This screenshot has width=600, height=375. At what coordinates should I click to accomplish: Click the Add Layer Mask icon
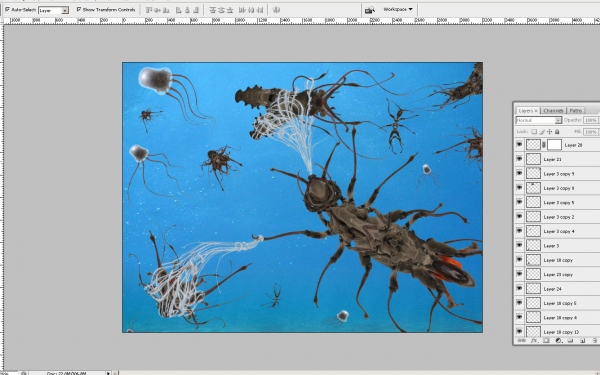pyautogui.click(x=546, y=340)
